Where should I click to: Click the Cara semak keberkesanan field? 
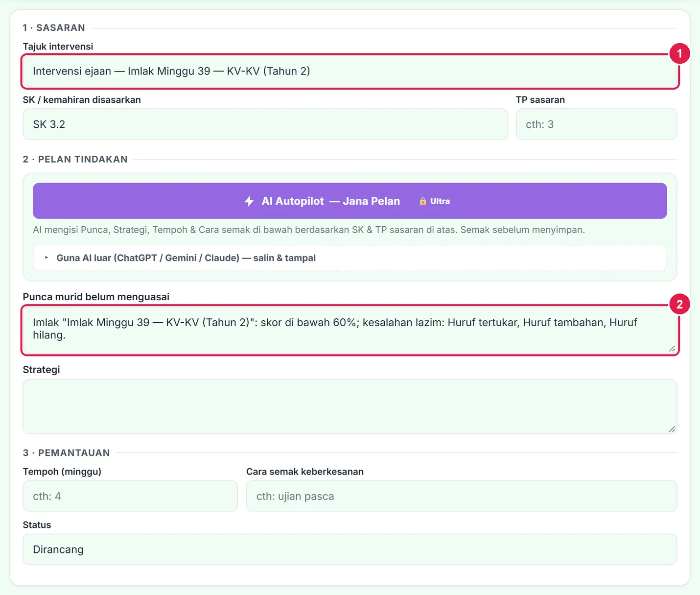(462, 496)
